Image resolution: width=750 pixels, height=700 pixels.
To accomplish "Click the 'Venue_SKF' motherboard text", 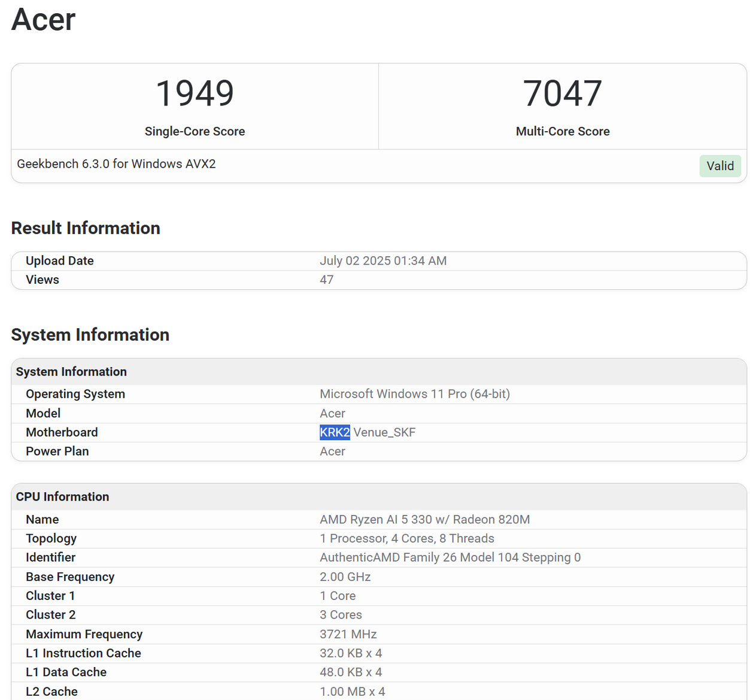I will [x=384, y=432].
